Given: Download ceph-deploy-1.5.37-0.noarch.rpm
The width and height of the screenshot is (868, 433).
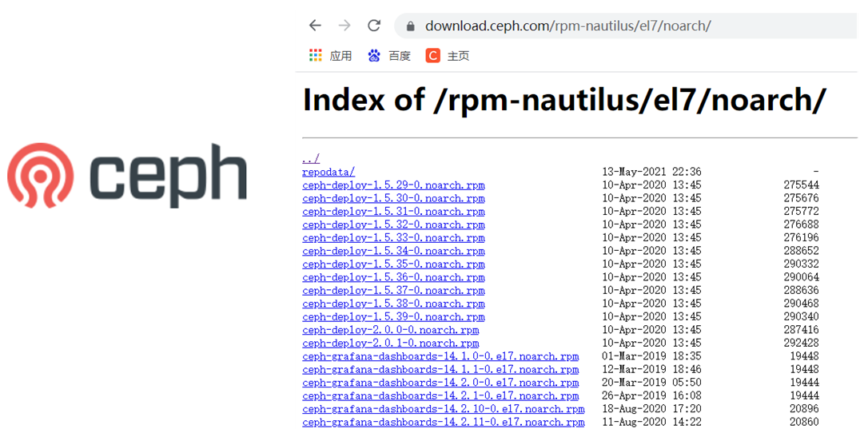Looking at the screenshot, I should coord(393,290).
